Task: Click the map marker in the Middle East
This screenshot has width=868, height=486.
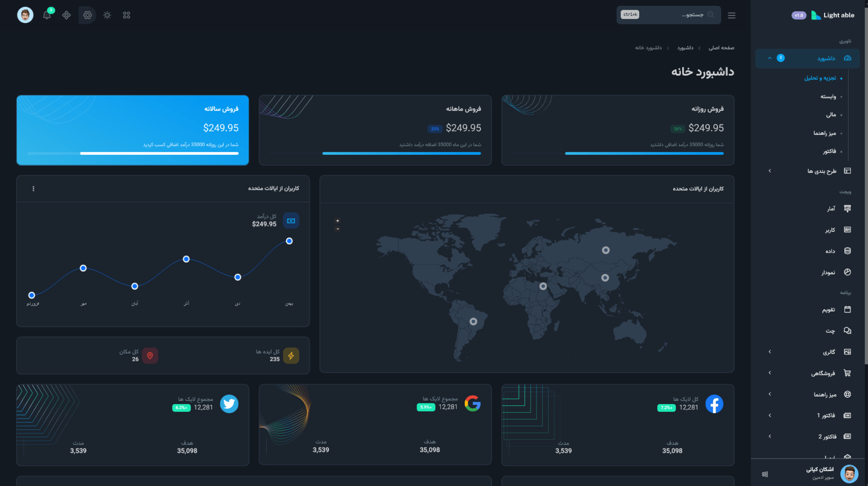Action: point(543,286)
